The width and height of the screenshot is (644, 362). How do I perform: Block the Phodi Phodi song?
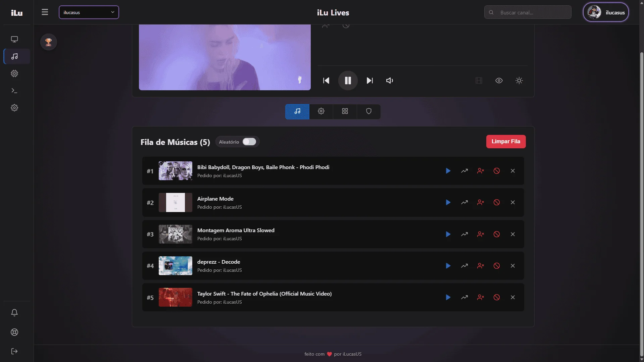[x=497, y=171]
